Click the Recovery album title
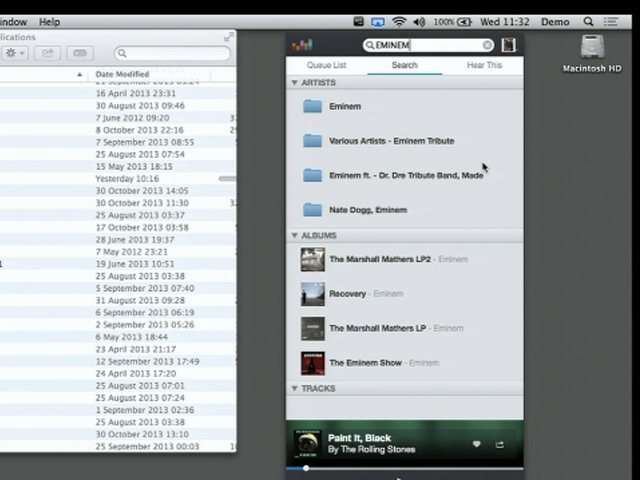 click(347, 294)
